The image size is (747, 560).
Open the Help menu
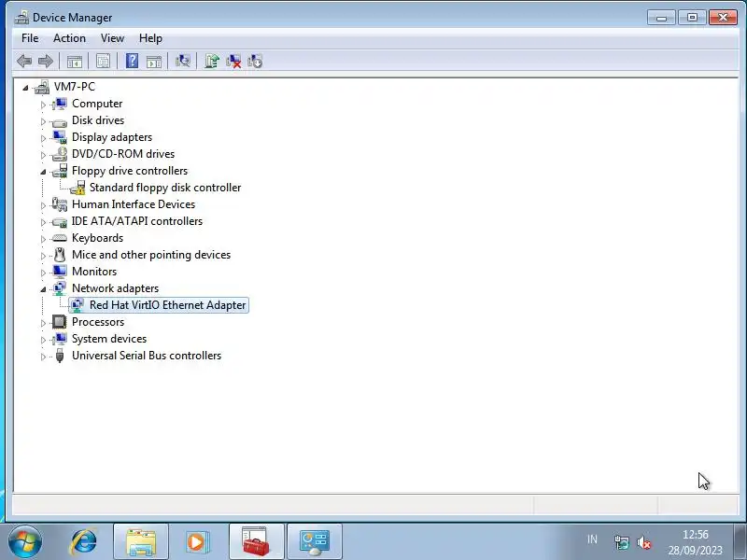(x=150, y=38)
